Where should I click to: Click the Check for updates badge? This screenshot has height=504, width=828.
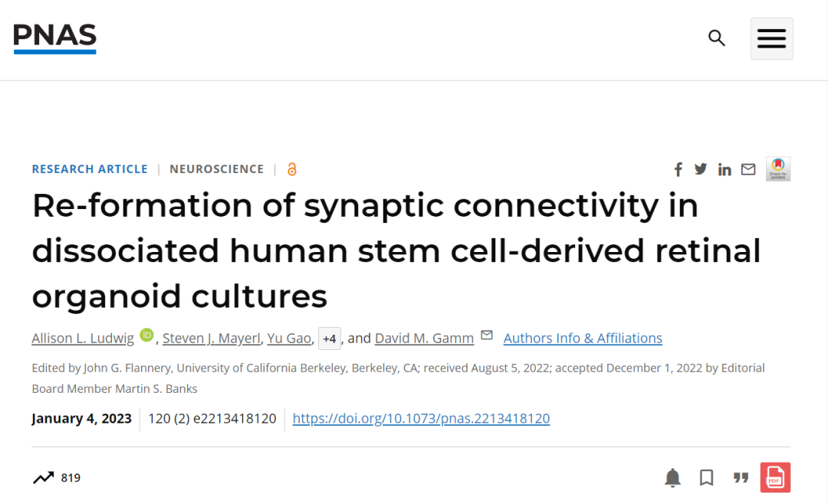pyautogui.click(x=777, y=169)
